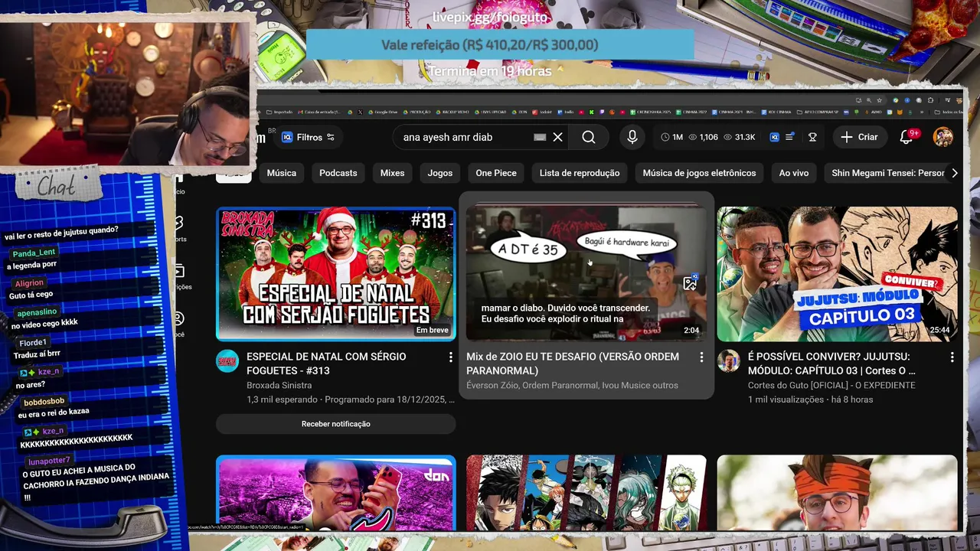Open options menu for É Possível Conviver video

pos(952,357)
